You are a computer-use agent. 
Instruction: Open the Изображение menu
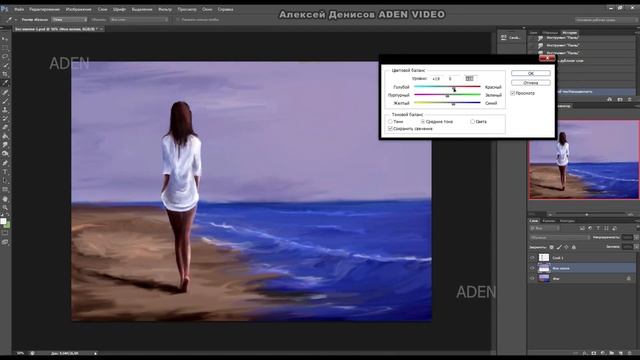[x=78, y=9]
